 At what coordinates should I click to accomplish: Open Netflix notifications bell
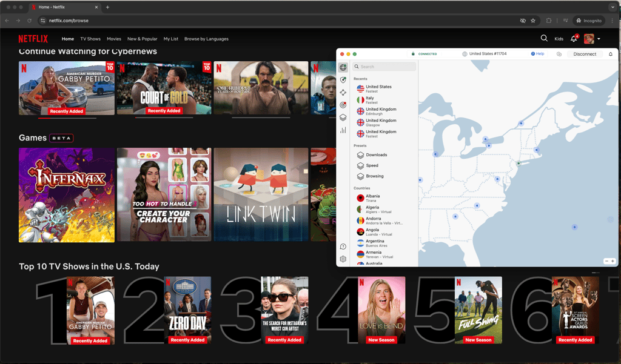(x=574, y=38)
